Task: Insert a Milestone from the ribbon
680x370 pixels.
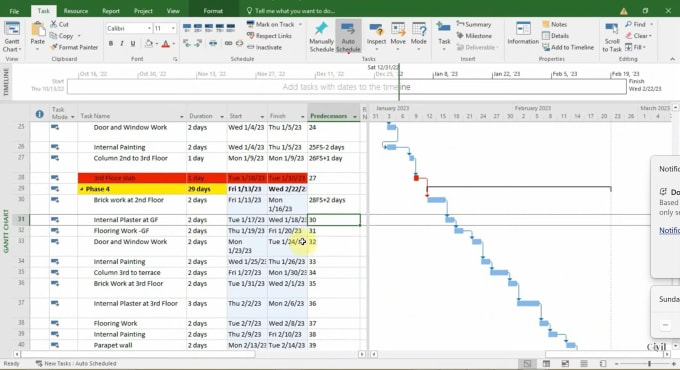Action: point(474,36)
